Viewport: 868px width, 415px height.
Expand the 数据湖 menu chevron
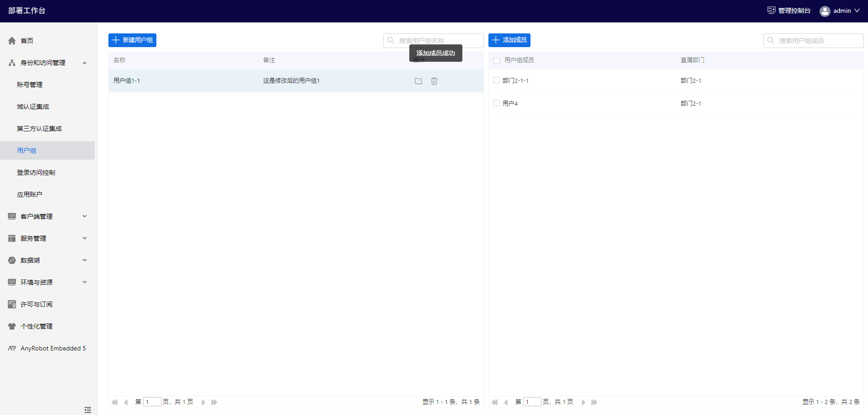(85, 260)
